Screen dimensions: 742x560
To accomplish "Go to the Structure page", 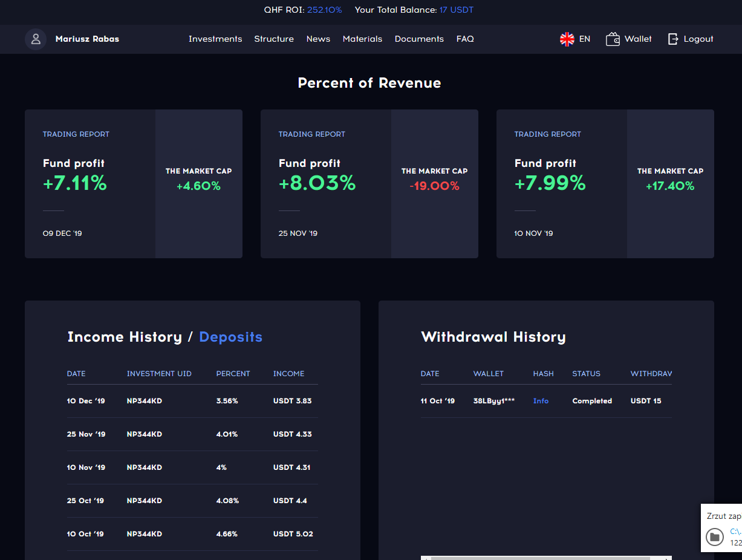I will 274,39.
